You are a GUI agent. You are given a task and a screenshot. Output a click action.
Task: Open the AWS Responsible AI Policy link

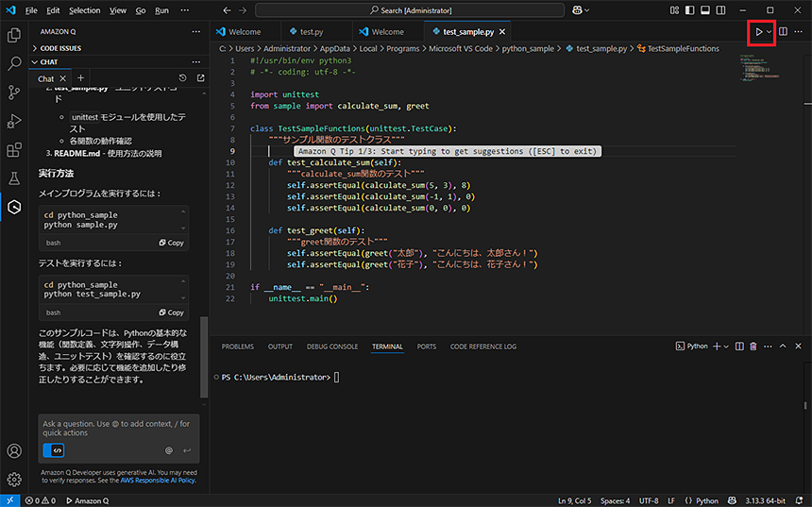[158, 481]
